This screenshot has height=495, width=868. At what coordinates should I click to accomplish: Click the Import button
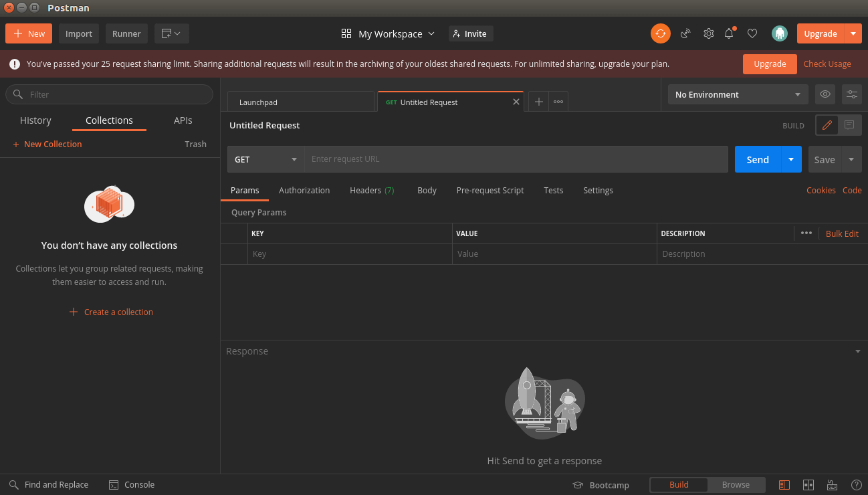[79, 33]
